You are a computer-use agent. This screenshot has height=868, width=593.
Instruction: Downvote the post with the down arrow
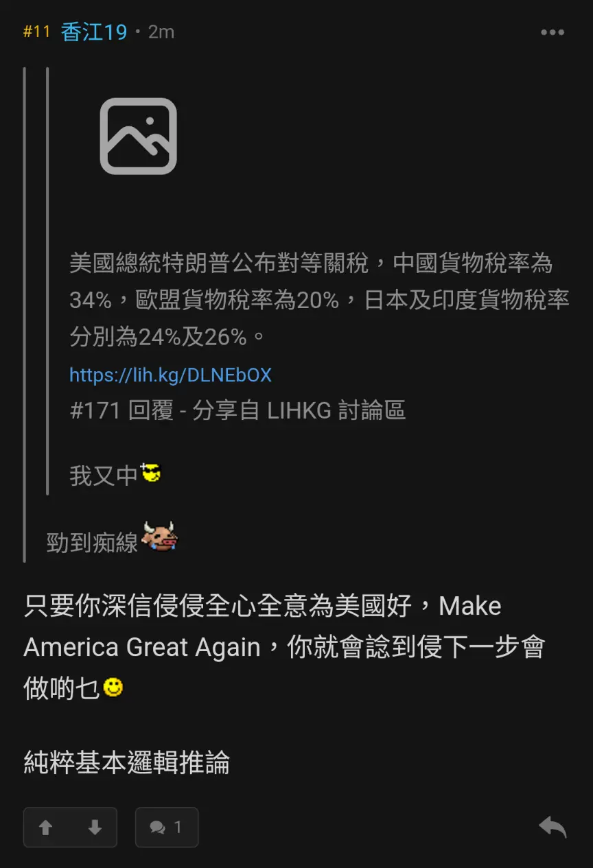[x=95, y=828]
